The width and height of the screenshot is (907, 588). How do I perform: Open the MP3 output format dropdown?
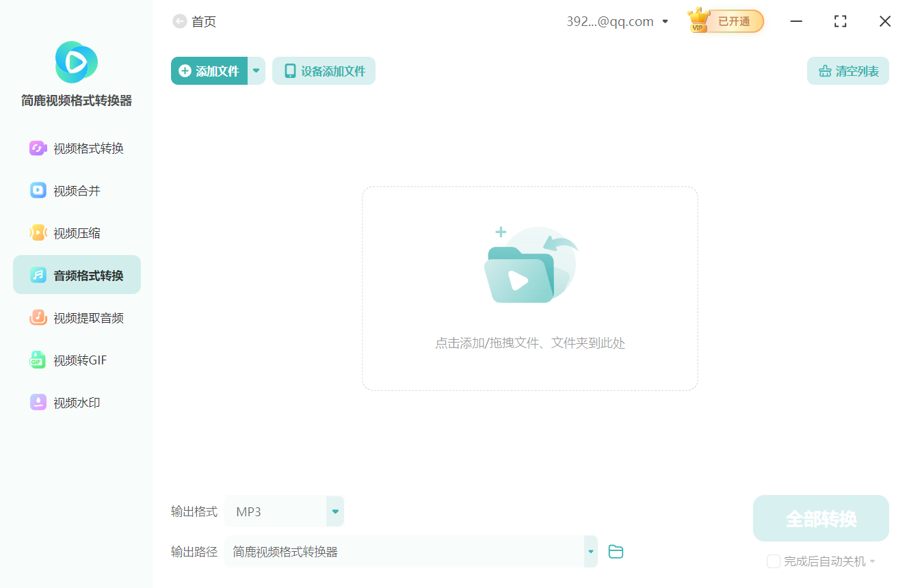click(x=334, y=511)
